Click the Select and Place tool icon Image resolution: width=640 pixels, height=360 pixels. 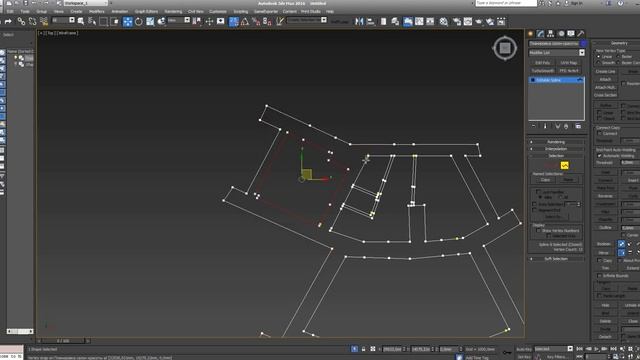162,21
